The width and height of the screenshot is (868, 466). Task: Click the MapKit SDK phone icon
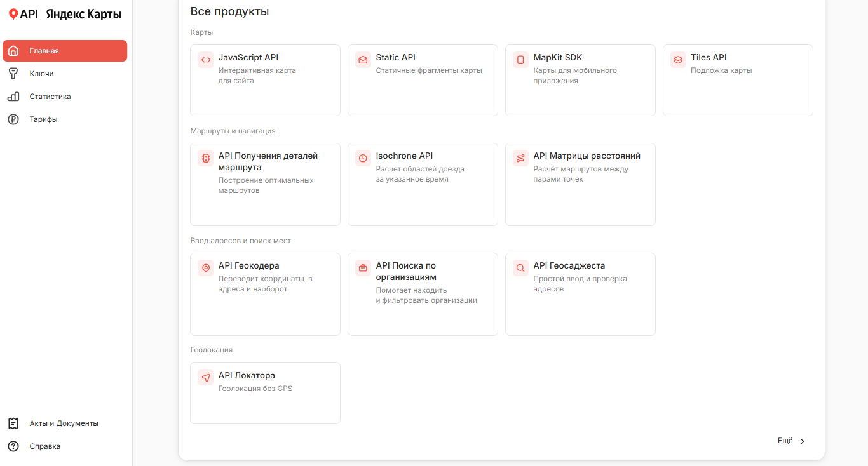pyautogui.click(x=520, y=60)
